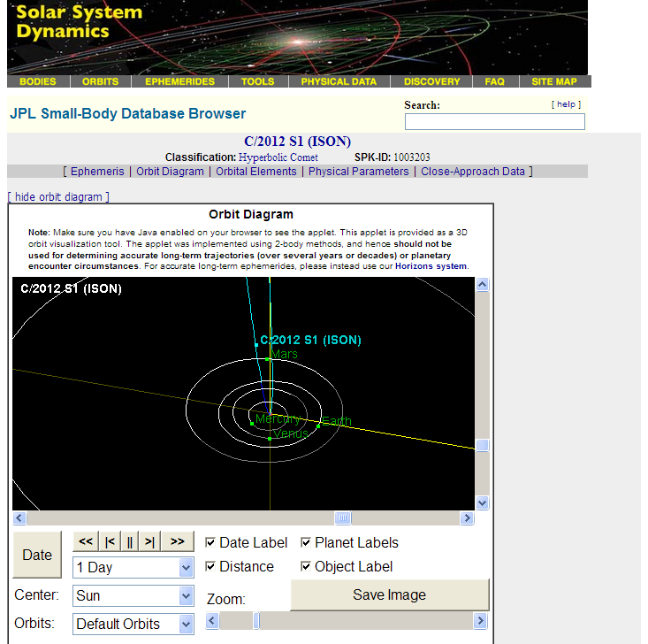The width and height of the screenshot is (648, 644).
Task: Open the PHYSICAL DATA menu
Action: pyautogui.click(x=339, y=81)
